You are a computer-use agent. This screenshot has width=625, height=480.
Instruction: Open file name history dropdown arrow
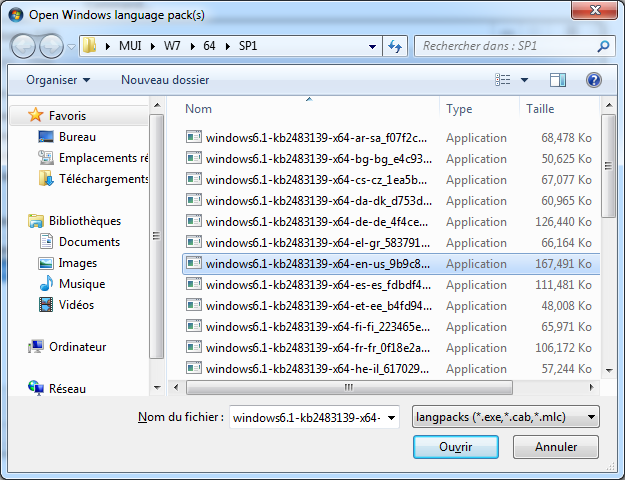391,417
